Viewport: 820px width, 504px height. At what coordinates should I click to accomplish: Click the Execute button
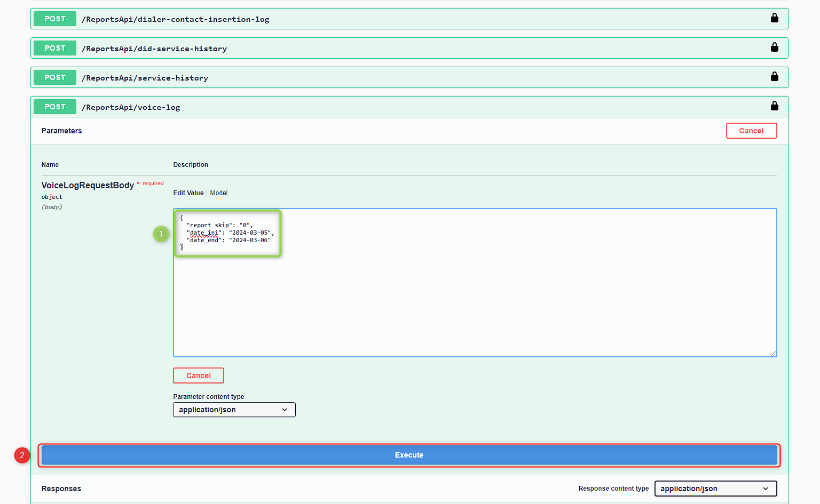(x=409, y=455)
